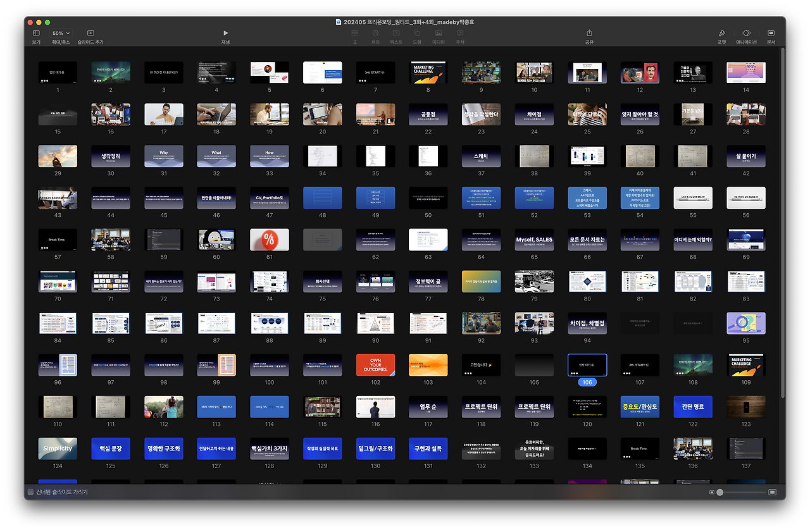The width and height of the screenshot is (810, 532).
Task: Open the 도형 shapes icon
Action: (x=417, y=33)
